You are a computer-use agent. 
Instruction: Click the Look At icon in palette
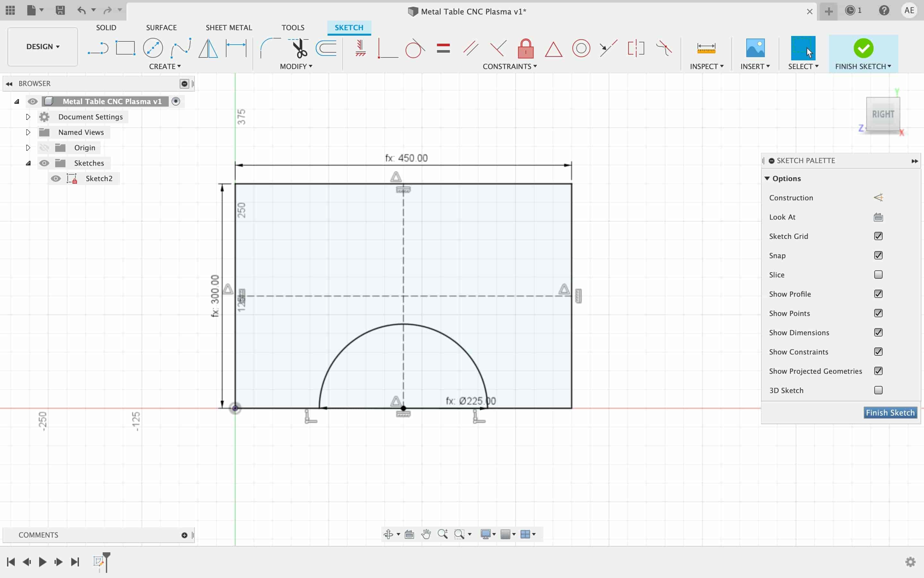tap(878, 217)
